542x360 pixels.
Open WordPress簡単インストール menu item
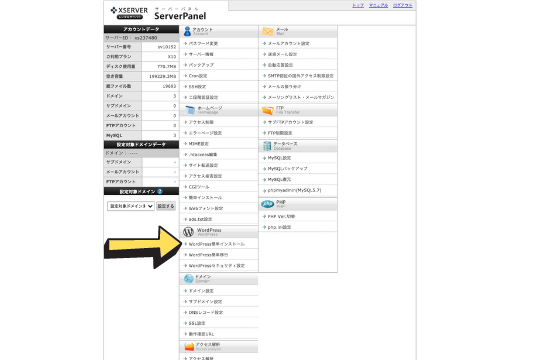217,244
